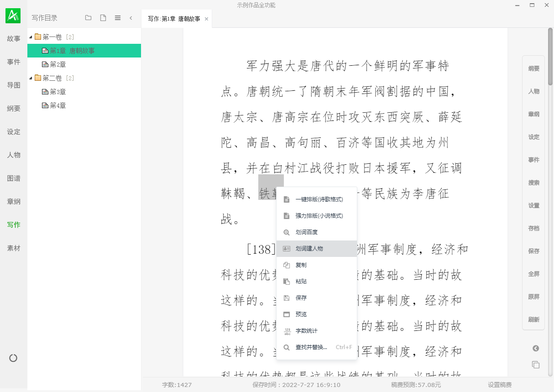This screenshot has height=392, width=554.
Task: Click 设定 in the right tool panel
Action: [x=534, y=137]
